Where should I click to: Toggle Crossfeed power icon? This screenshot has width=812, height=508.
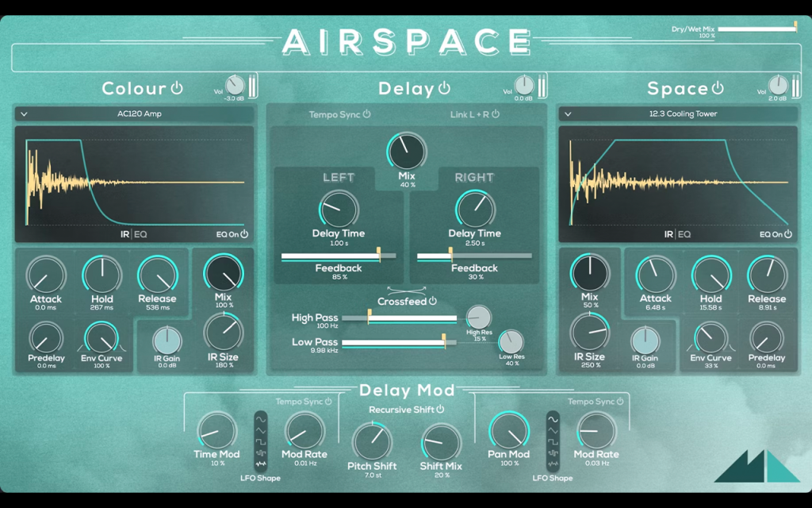coord(433,301)
